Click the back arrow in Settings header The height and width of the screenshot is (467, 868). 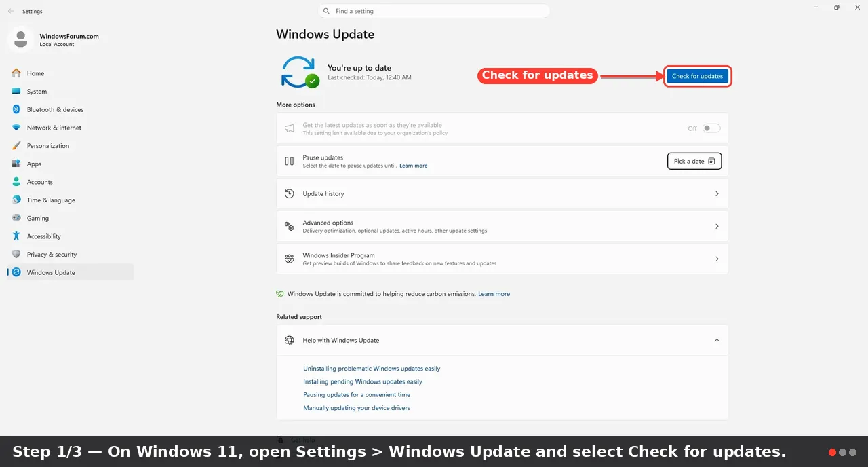[x=10, y=11]
